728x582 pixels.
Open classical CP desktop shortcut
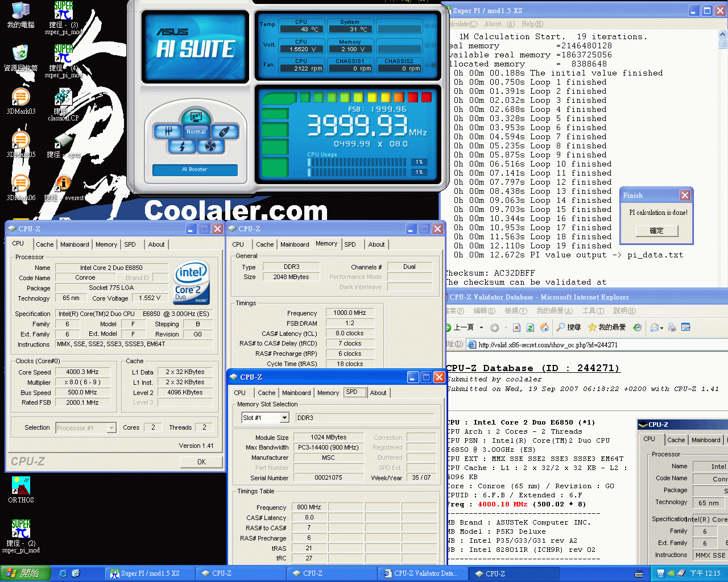coord(63,105)
